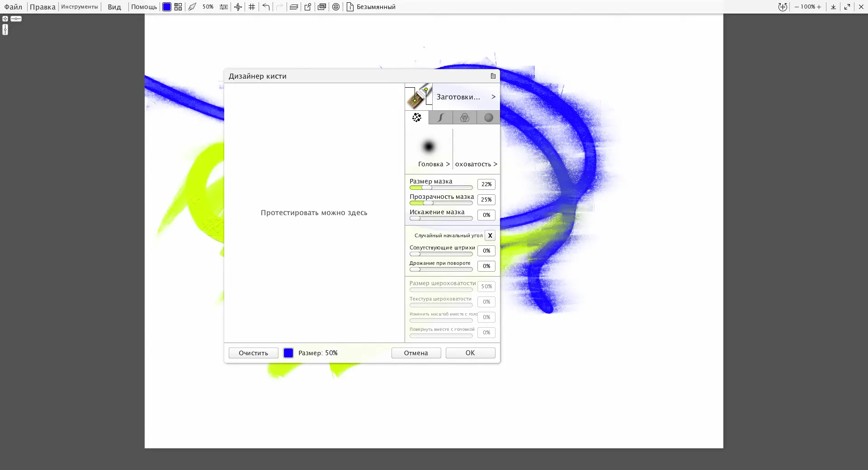Zoom out with the minus sign
The width and height of the screenshot is (868, 470).
tap(797, 7)
